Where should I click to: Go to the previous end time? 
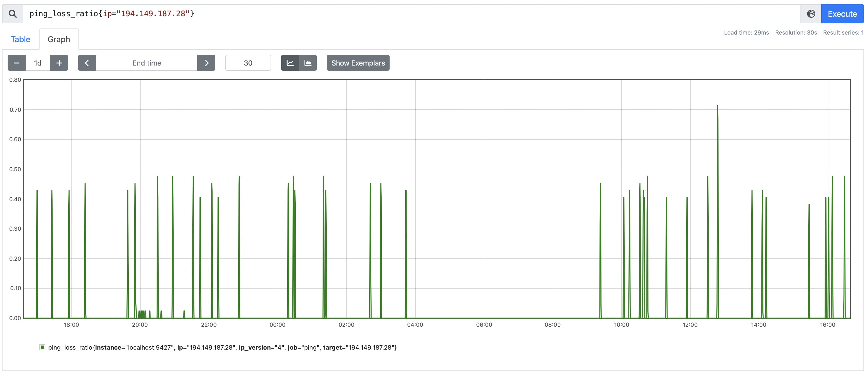point(87,63)
